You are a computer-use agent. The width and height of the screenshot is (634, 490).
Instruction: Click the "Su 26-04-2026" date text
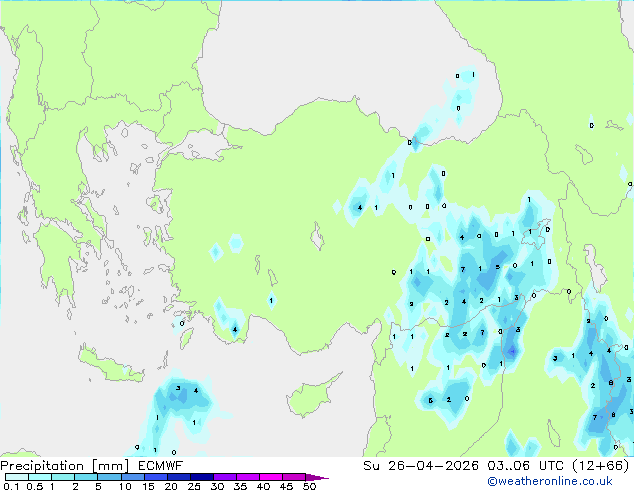(421, 466)
